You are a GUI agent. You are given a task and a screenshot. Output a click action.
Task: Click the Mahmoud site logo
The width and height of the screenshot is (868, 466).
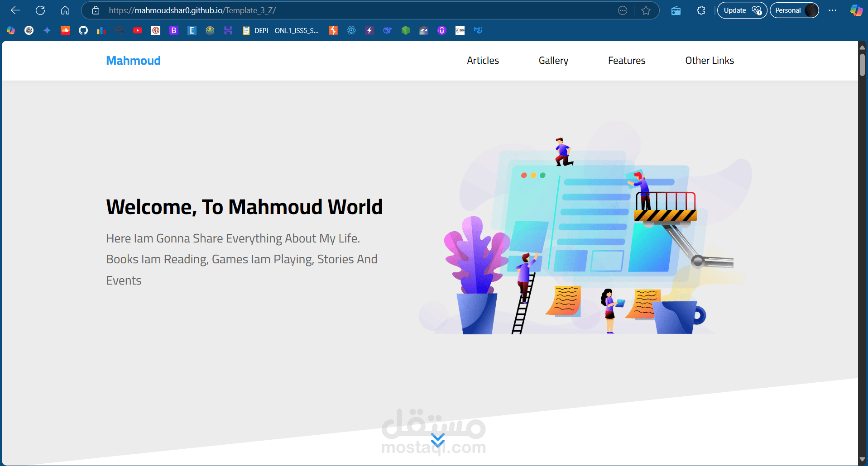[133, 61]
